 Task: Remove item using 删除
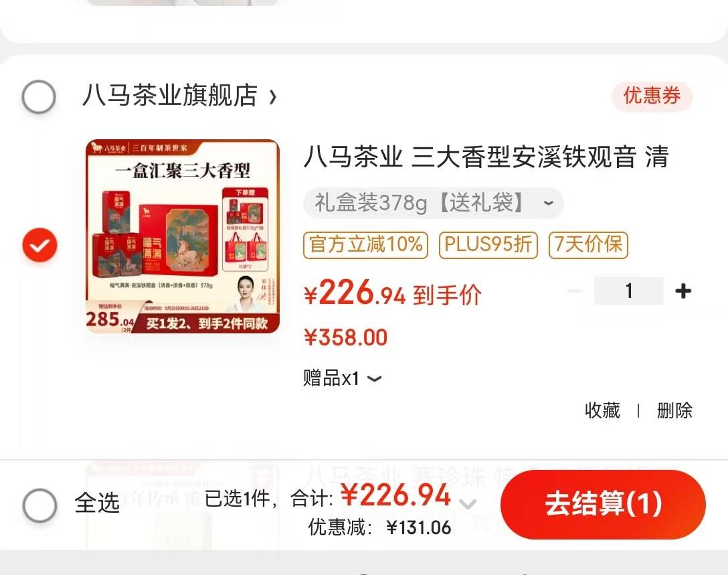click(x=674, y=410)
